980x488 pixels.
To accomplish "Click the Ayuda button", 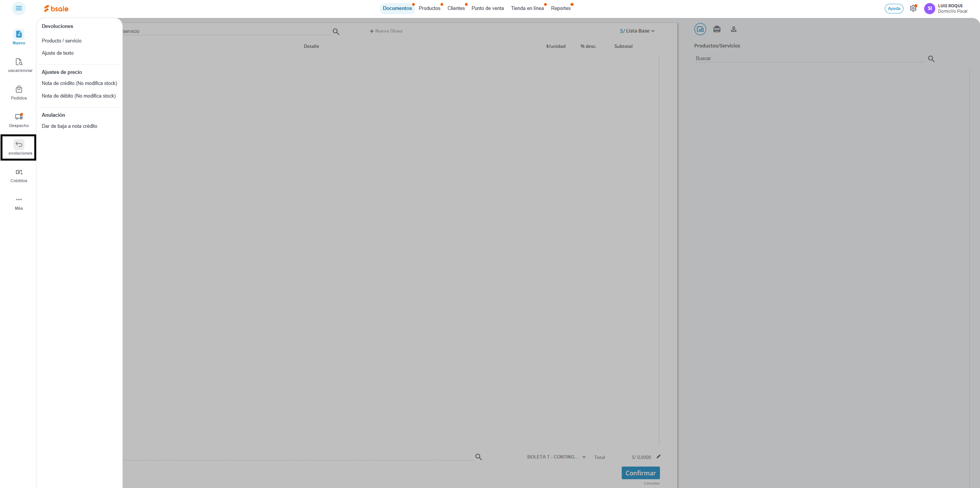I will pos(894,8).
